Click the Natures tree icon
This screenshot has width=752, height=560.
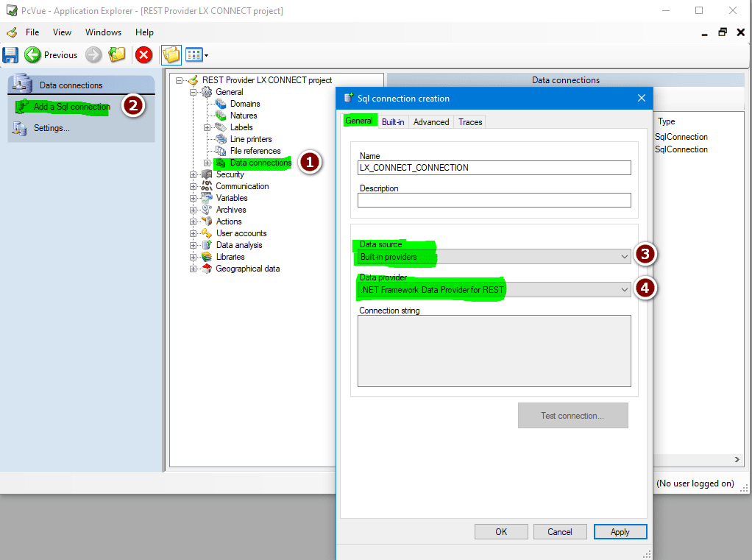[221, 116]
